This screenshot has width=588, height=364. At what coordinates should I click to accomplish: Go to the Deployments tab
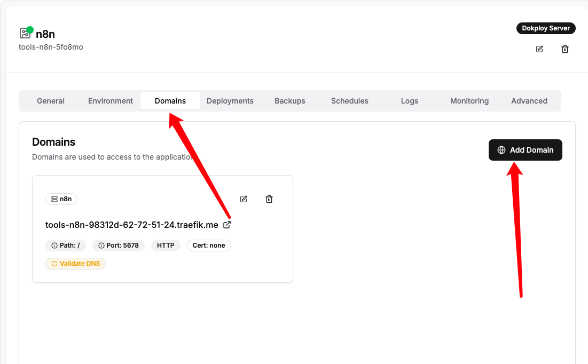230,101
